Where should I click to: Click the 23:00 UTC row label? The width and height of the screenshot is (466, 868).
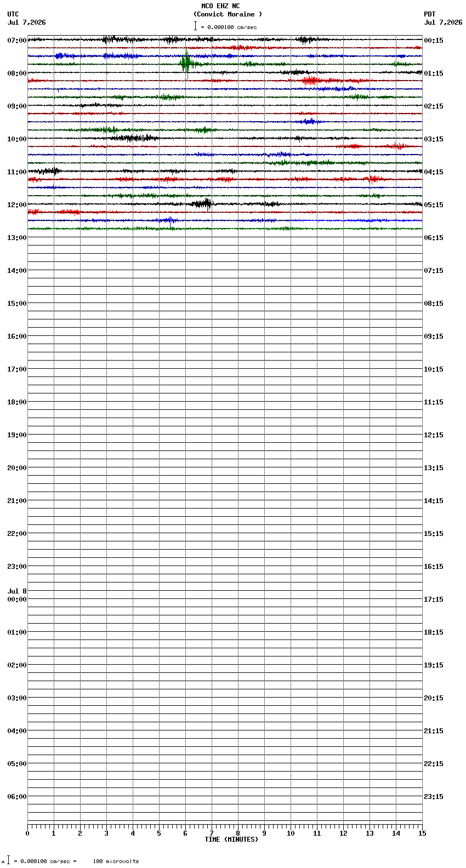click(x=17, y=567)
